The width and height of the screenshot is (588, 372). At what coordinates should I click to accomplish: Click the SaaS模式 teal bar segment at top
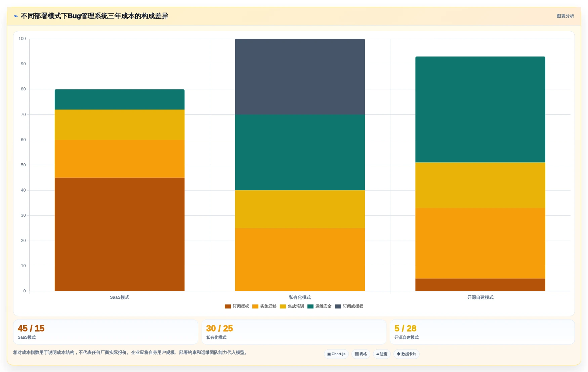click(x=120, y=99)
